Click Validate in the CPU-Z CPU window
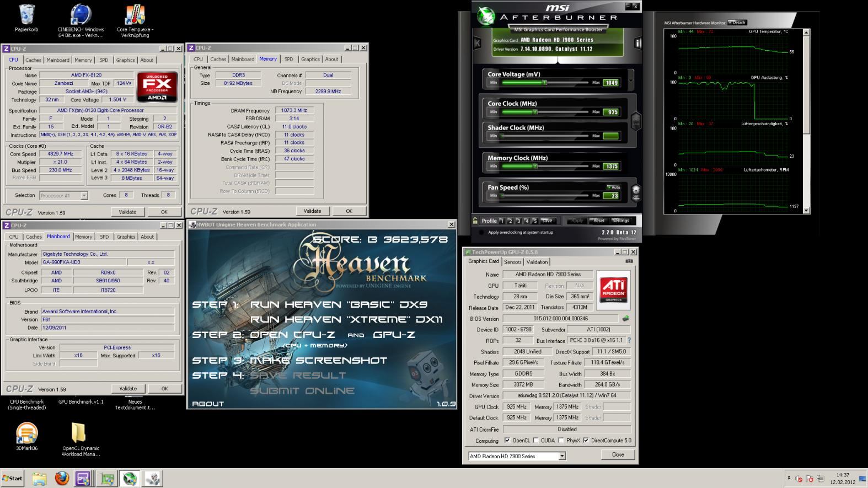This screenshot has width=868, height=488. point(127,212)
